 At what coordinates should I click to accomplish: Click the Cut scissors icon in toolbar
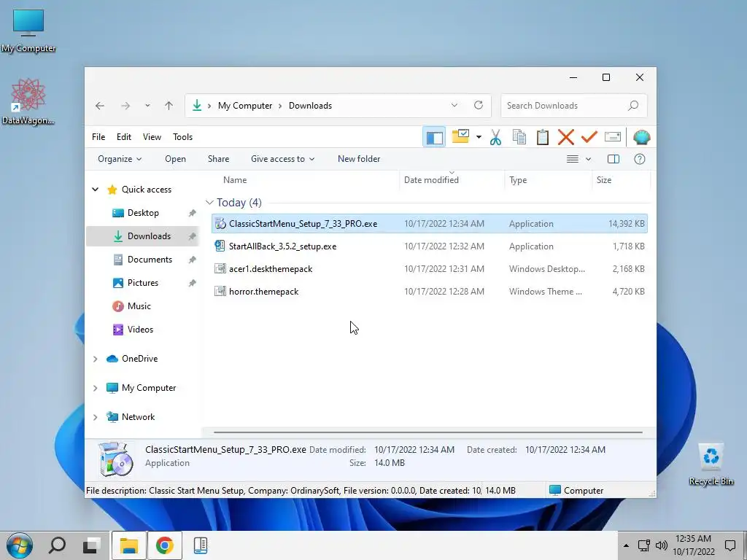[x=495, y=137]
